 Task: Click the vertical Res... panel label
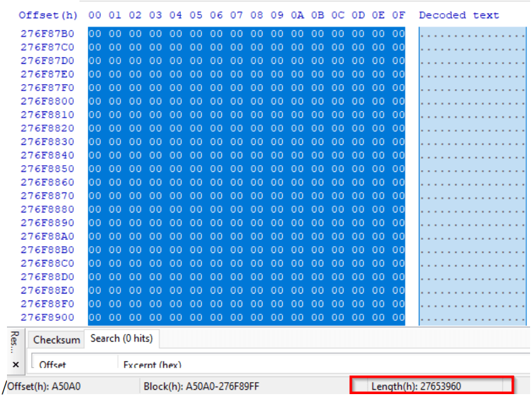pos(15,342)
